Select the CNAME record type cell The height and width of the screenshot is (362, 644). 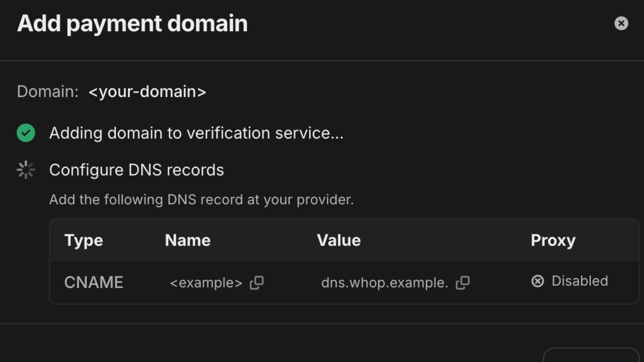94,283
